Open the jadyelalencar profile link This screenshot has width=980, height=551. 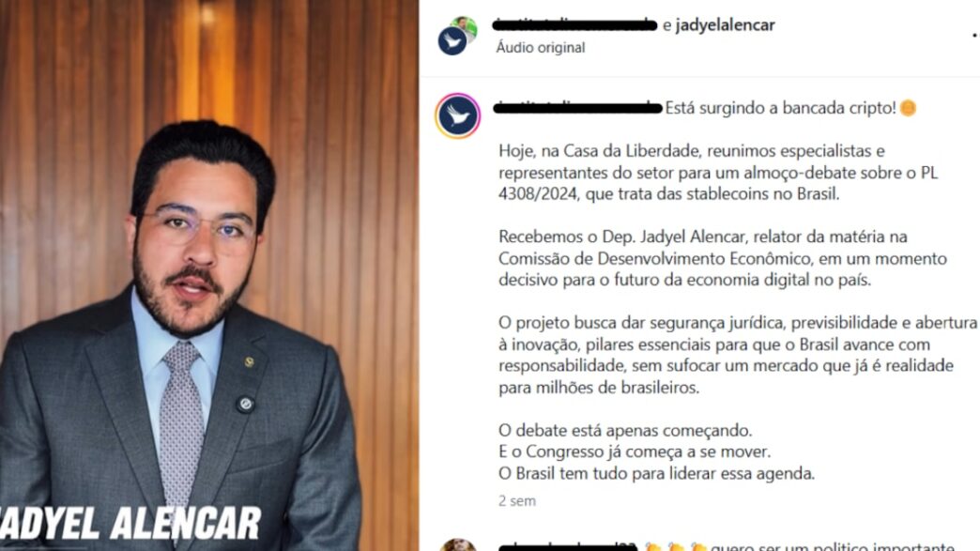725,25
